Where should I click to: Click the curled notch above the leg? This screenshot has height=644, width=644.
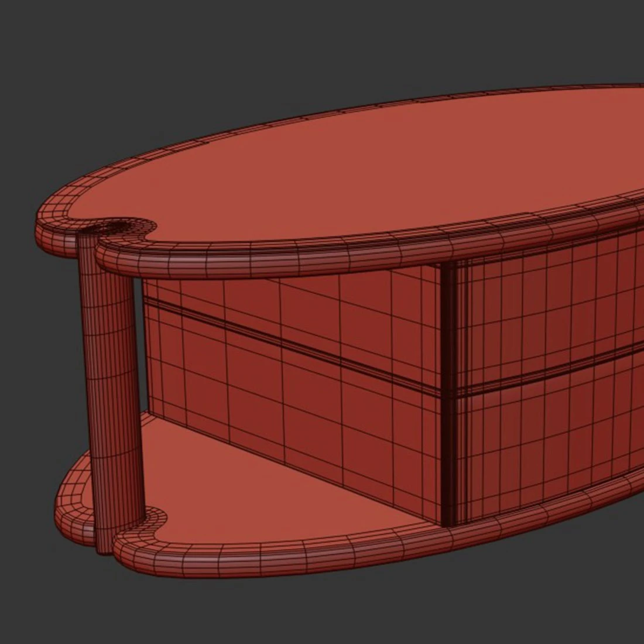click(x=126, y=227)
